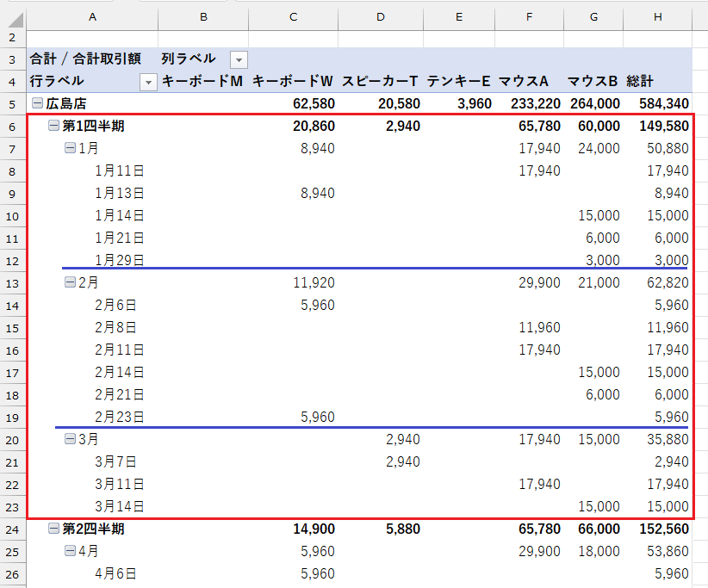Image resolution: width=708 pixels, height=588 pixels.
Task: Collapse the 3月 row group
Action: tap(70, 440)
